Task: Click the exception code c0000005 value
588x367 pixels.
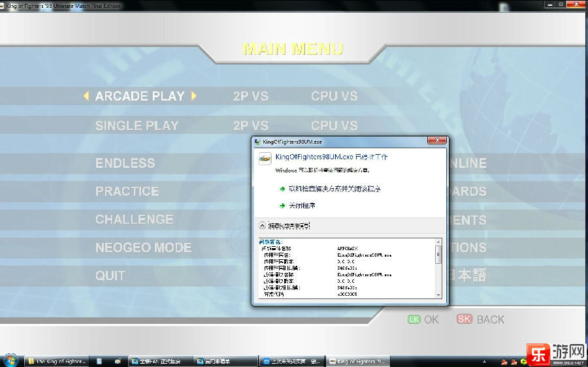Action: pos(347,295)
